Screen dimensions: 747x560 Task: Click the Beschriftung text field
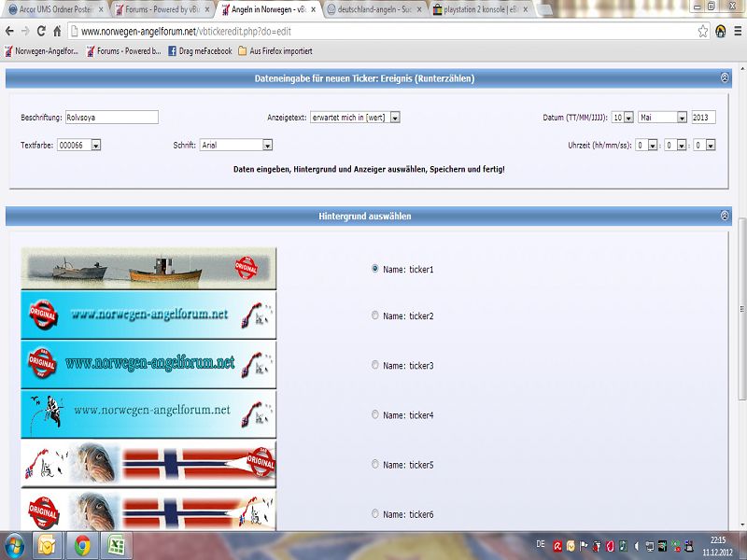111,118
